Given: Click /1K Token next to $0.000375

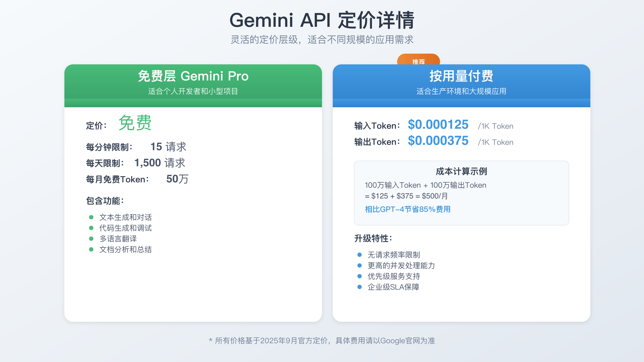Looking at the screenshot, I should tap(496, 142).
